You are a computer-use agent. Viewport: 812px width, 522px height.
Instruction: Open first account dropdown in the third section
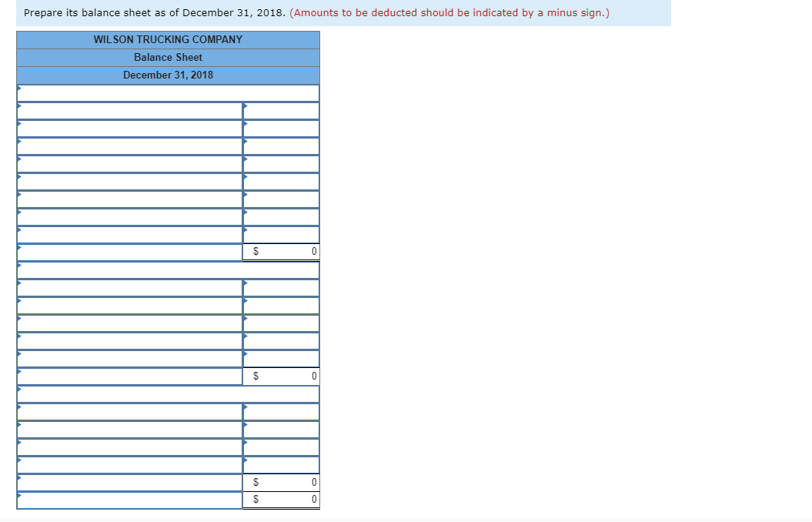(x=130, y=412)
